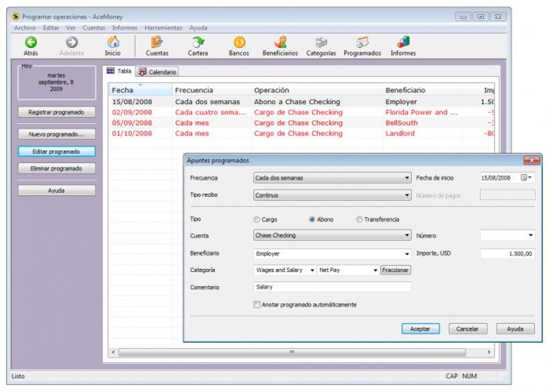549x392 pixels.
Task: Click the sidebar Ayuda button
Action: [x=57, y=190]
